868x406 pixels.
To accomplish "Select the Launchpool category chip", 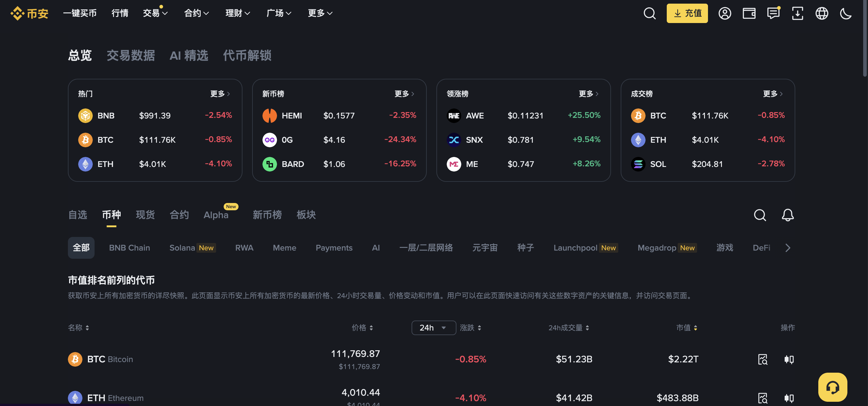I will [x=586, y=248].
